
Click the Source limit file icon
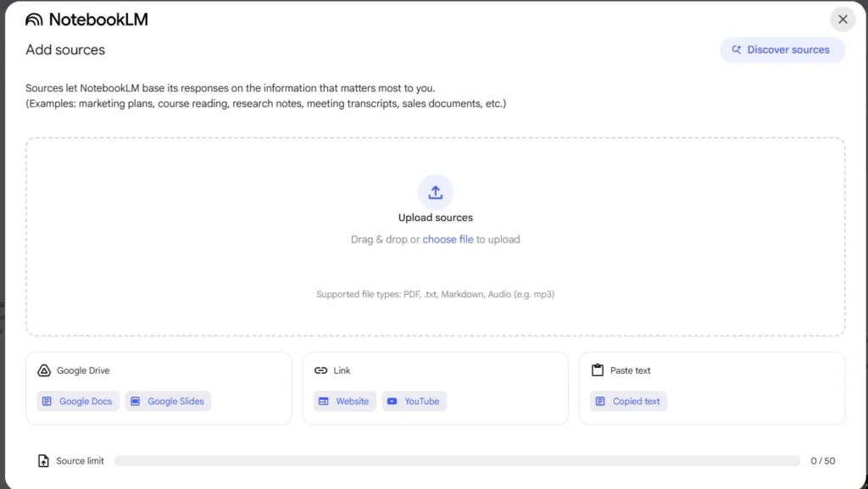43,461
